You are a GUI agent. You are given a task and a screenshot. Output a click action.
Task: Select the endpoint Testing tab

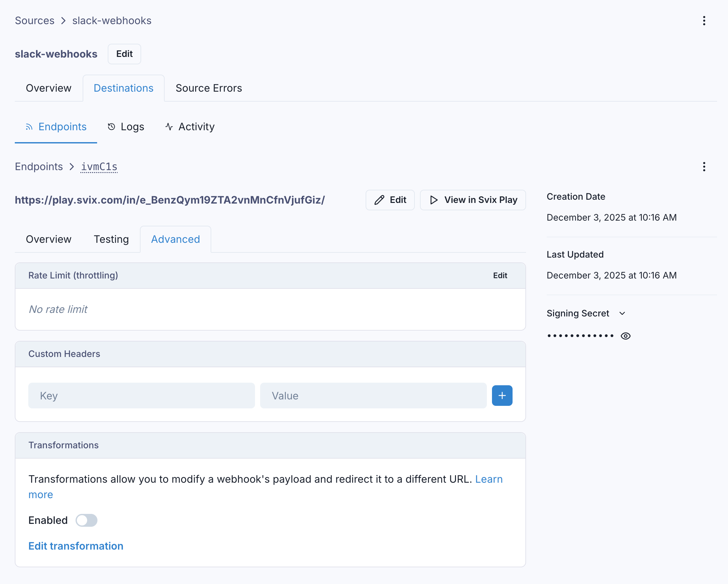click(111, 239)
